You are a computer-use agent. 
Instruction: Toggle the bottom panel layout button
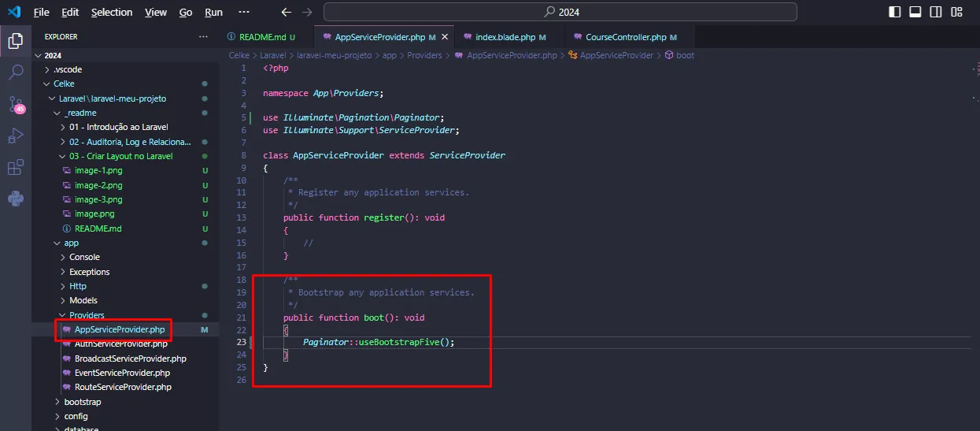(x=915, y=13)
